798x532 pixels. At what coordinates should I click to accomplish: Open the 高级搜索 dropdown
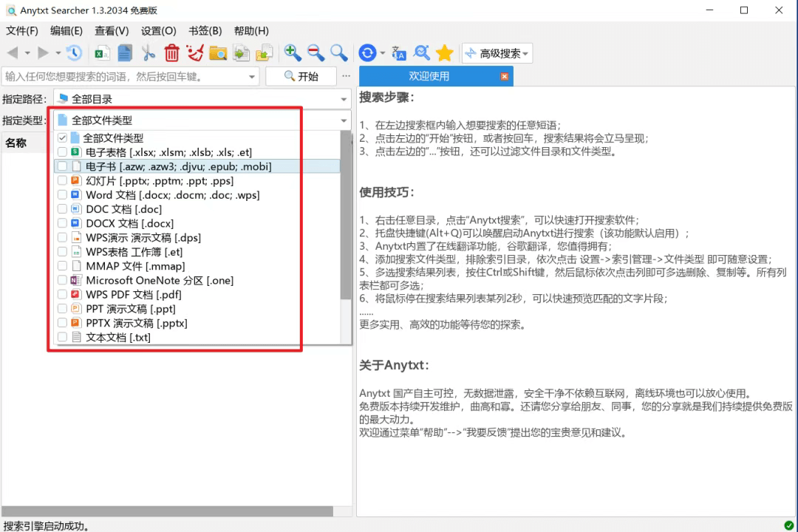coord(497,53)
